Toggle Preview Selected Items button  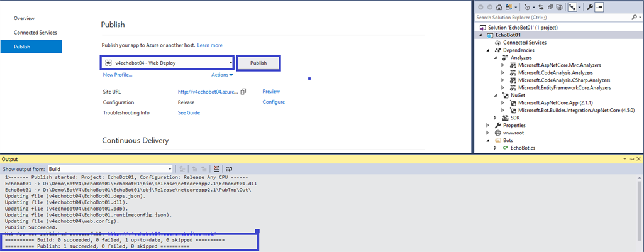[599, 8]
